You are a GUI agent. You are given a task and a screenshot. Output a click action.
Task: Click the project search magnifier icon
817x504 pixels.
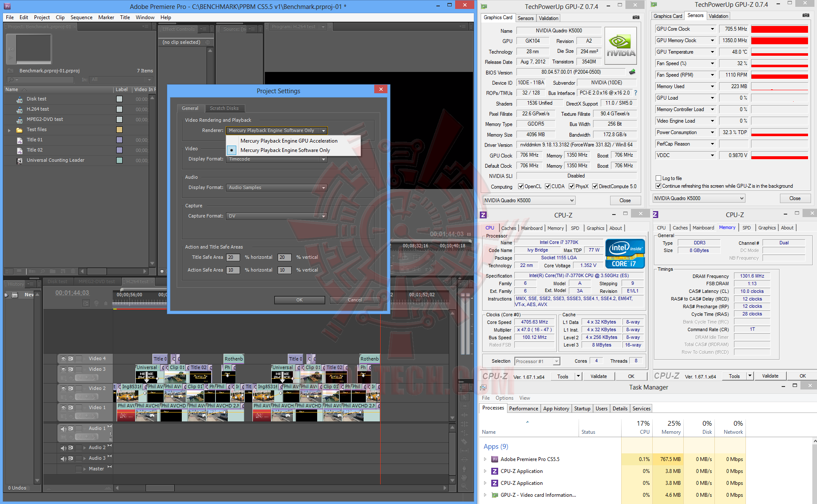tap(11, 80)
